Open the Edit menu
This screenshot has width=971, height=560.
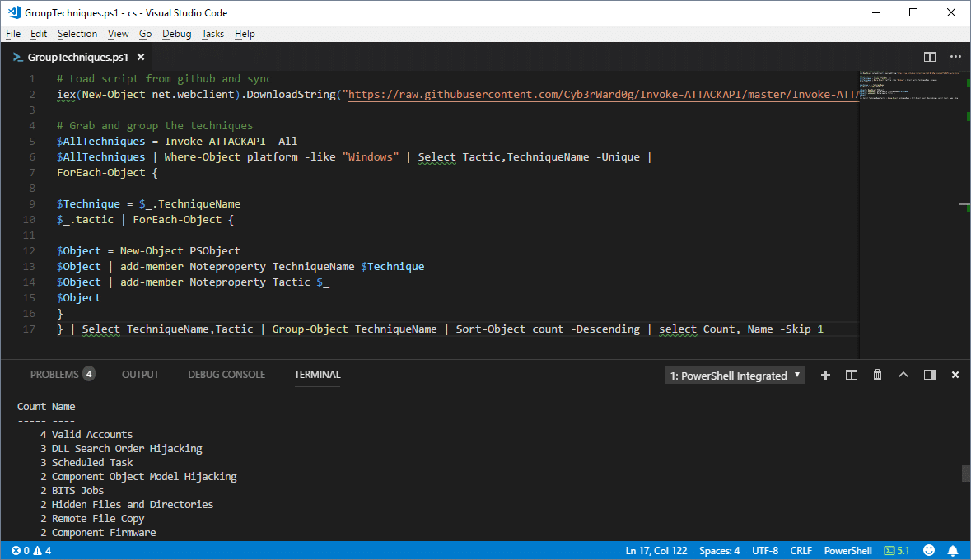click(x=39, y=34)
